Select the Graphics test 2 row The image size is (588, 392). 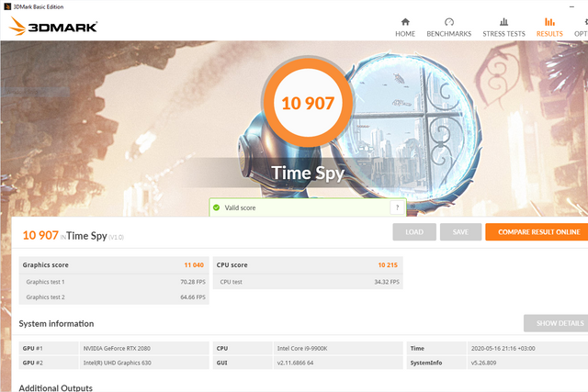tap(114, 297)
